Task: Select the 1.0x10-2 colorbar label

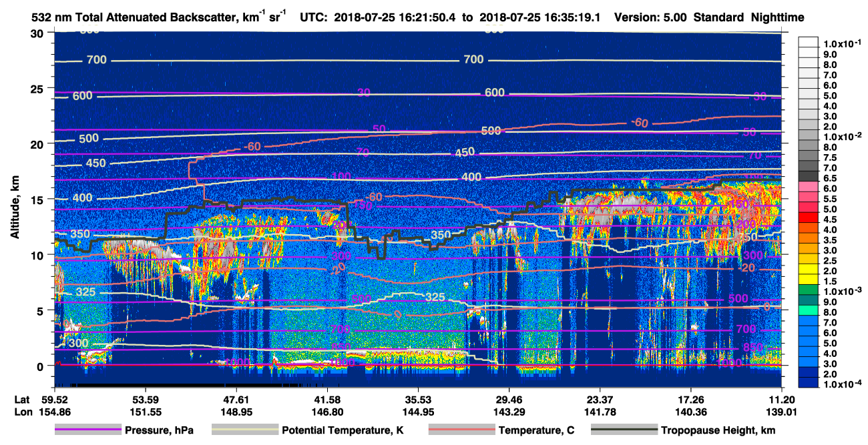Action: click(x=841, y=137)
